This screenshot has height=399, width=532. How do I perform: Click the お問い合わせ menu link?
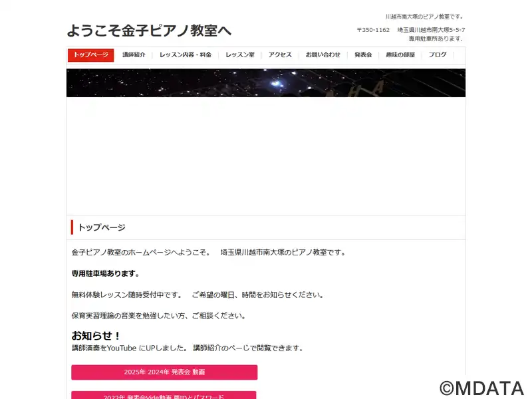[x=323, y=55]
